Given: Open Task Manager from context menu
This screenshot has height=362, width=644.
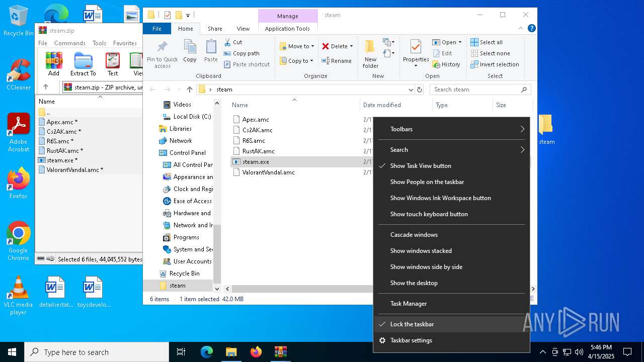Looking at the screenshot, I should pyautogui.click(x=451, y=304).
